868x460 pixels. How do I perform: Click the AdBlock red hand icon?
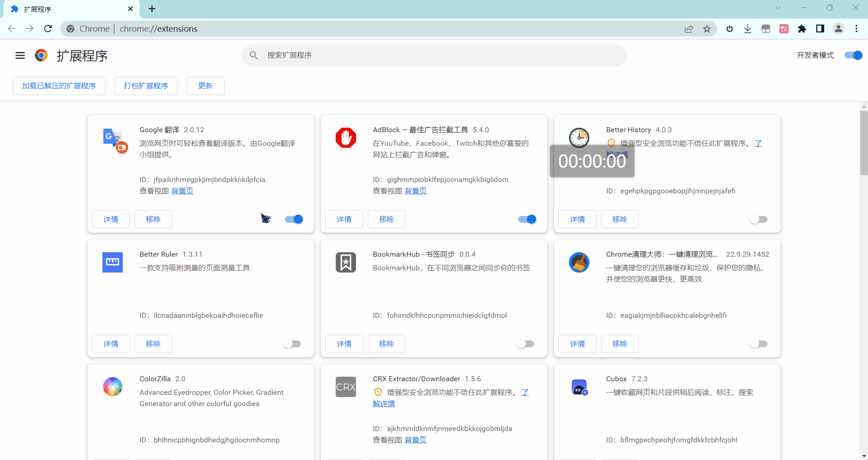pos(346,138)
